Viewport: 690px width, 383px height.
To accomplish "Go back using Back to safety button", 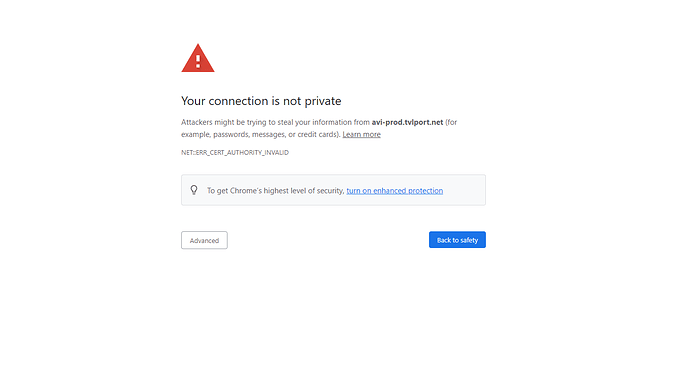I will click(457, 240).
